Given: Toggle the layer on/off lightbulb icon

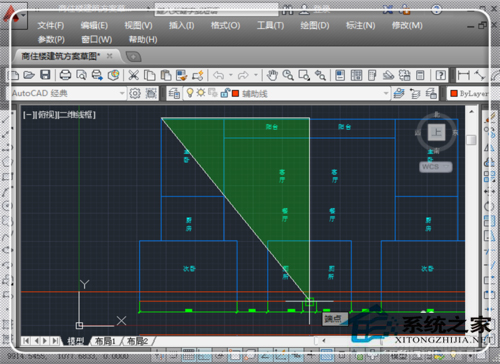Looking at the screenshot, I should [x=190, y=93].
